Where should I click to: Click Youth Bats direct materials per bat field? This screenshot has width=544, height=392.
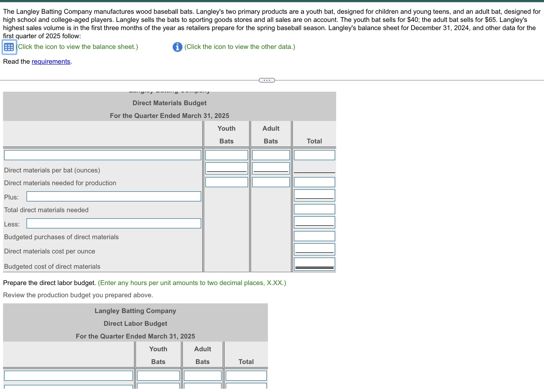pos(226,168)
